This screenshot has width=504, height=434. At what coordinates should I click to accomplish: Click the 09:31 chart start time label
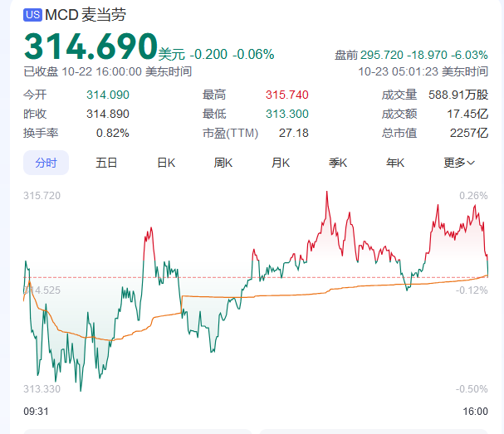[x=36, y=412]
